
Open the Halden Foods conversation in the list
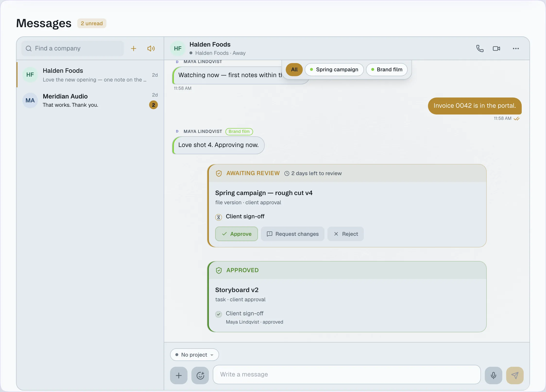(x=90, y=75)
